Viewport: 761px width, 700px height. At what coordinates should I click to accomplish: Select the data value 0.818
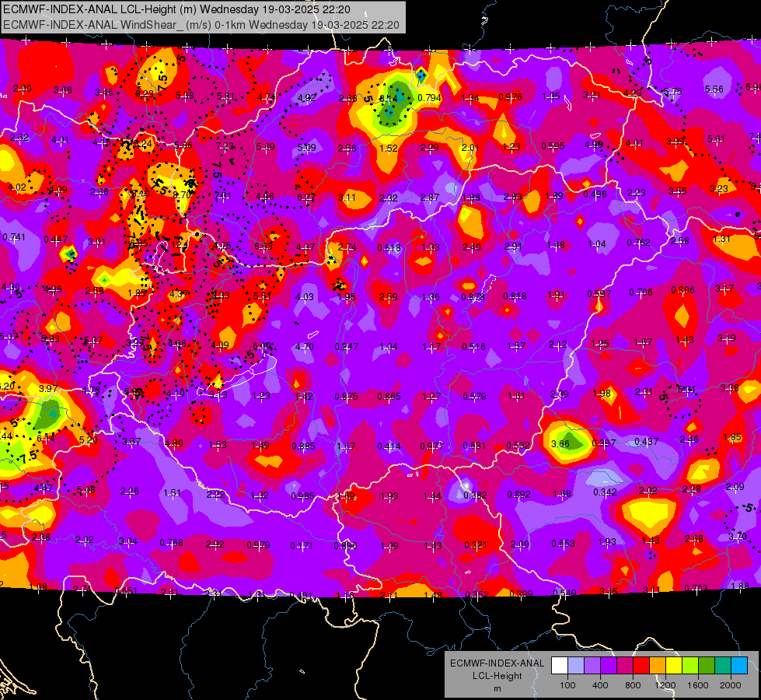(x=515, y=296)
